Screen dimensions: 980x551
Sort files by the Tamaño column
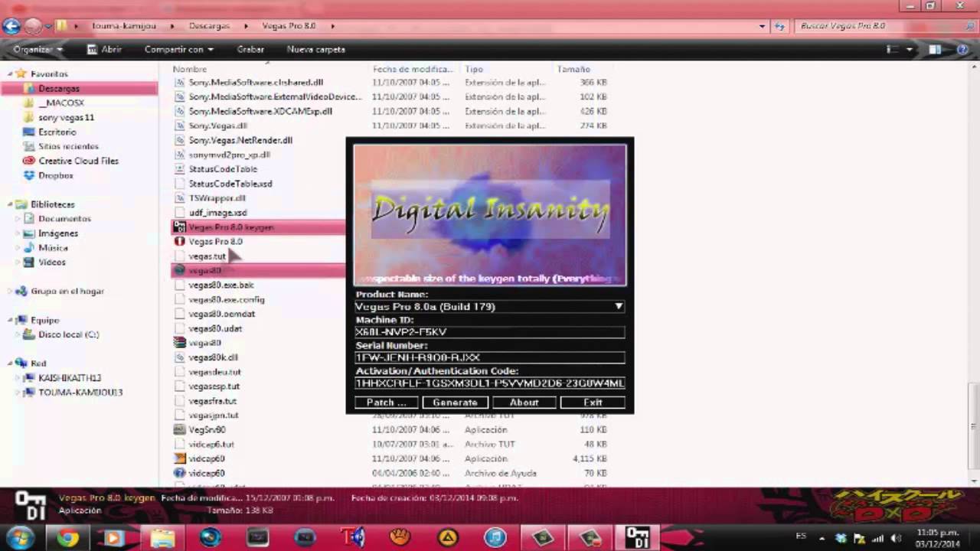573,69
